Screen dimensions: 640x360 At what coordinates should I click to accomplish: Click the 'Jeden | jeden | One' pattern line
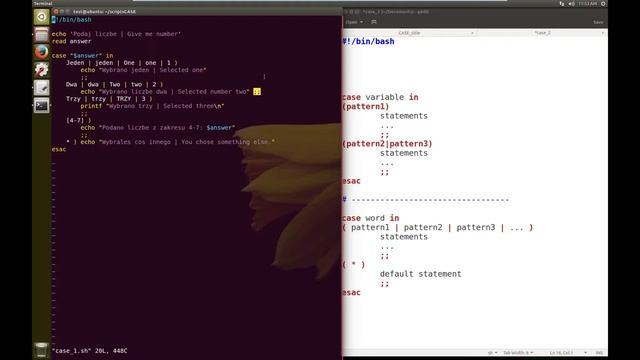[122, 63]
